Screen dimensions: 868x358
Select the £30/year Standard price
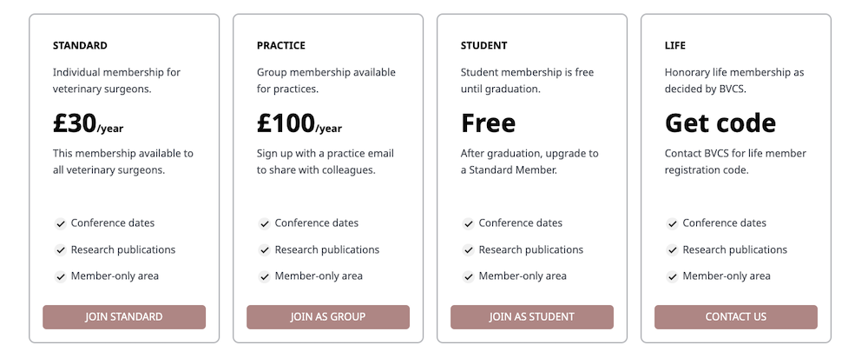click(88, 124)
